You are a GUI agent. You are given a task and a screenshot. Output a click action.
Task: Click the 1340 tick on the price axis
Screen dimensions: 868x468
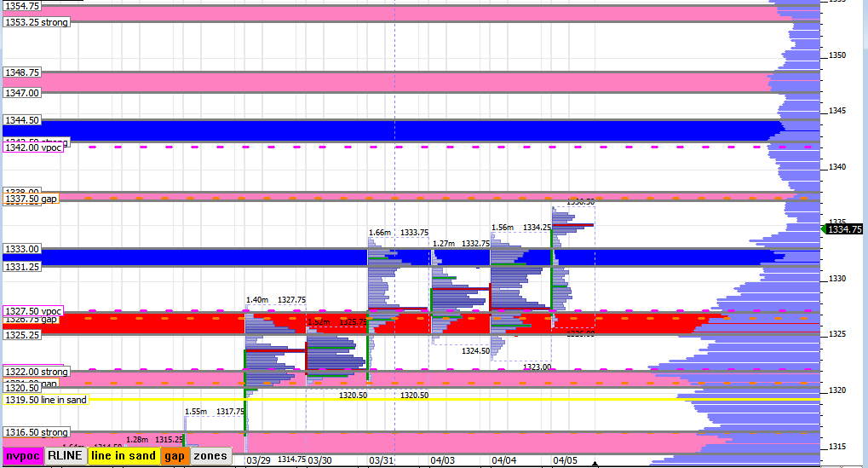coord(837,167)
